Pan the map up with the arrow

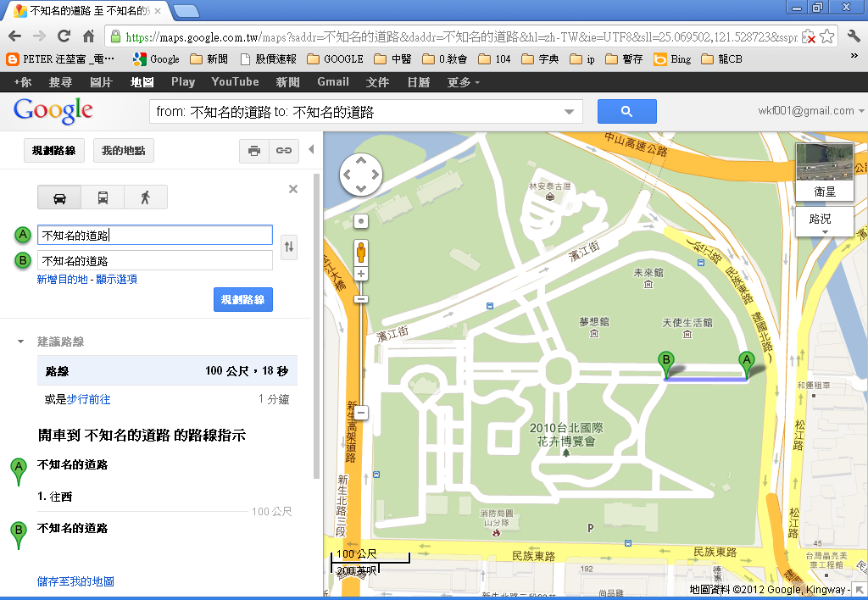point(361,160)
